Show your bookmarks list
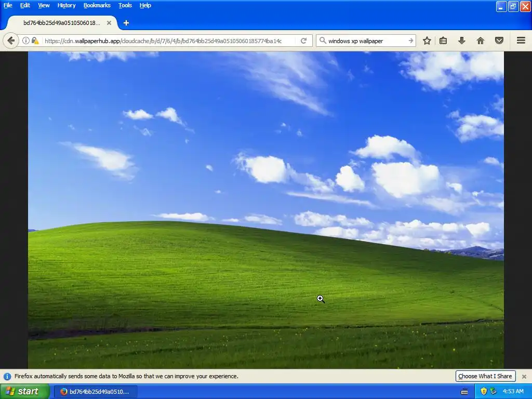The image size is (532, 399). tap(443, 41)
